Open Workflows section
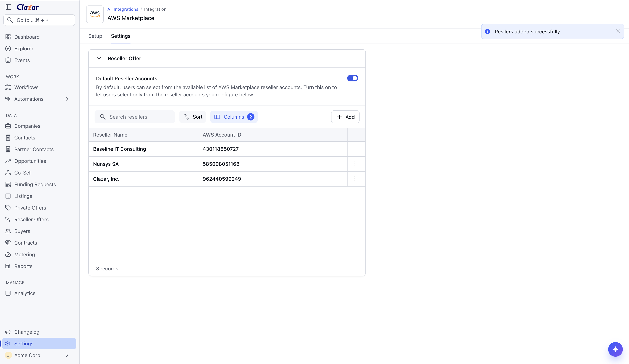The image size is (629, 364). click(26, 87)
